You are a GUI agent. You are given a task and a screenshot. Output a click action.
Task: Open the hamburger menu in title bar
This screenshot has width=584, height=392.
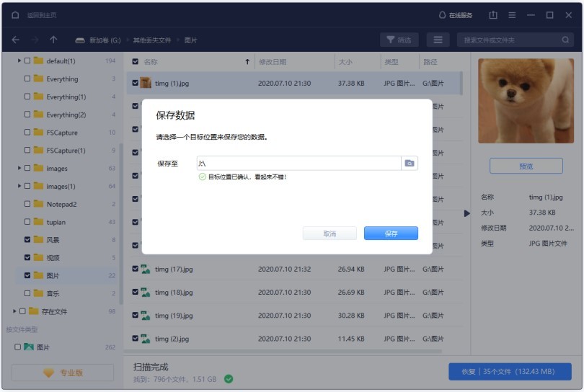[x=512, y=15]
